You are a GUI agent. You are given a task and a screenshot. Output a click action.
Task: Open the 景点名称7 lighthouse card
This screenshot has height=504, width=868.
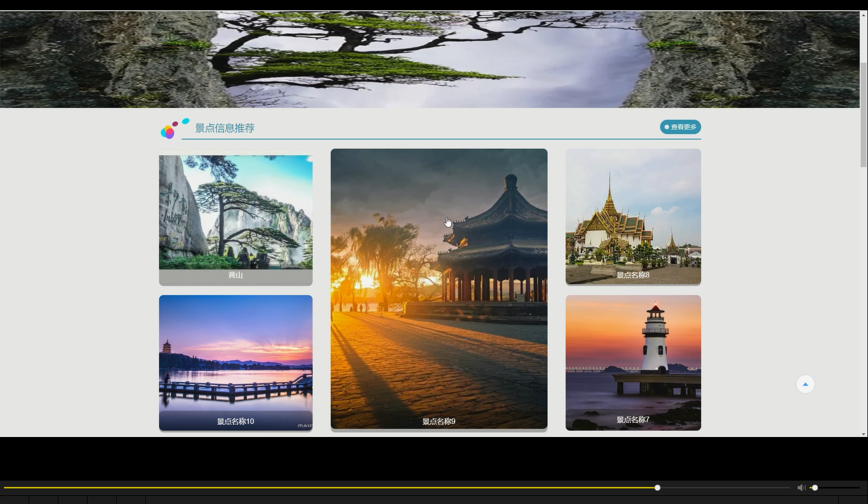[633, 363]
